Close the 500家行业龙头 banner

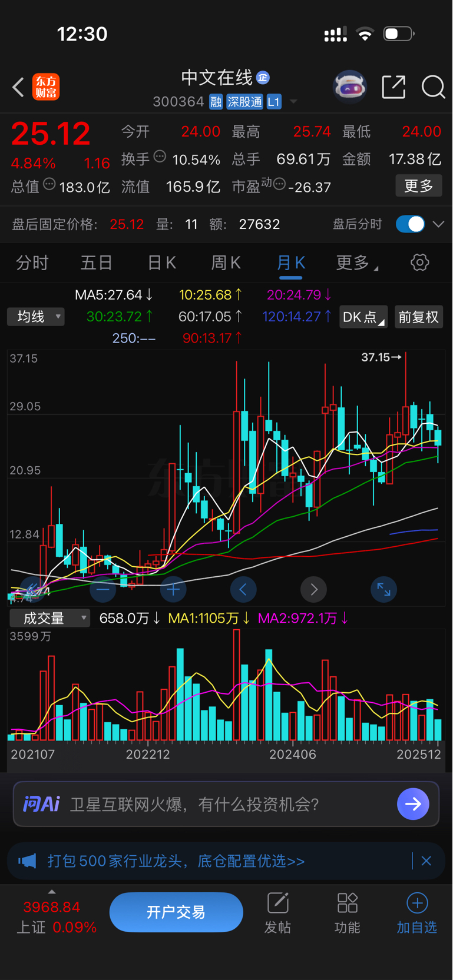pos(426,861)
